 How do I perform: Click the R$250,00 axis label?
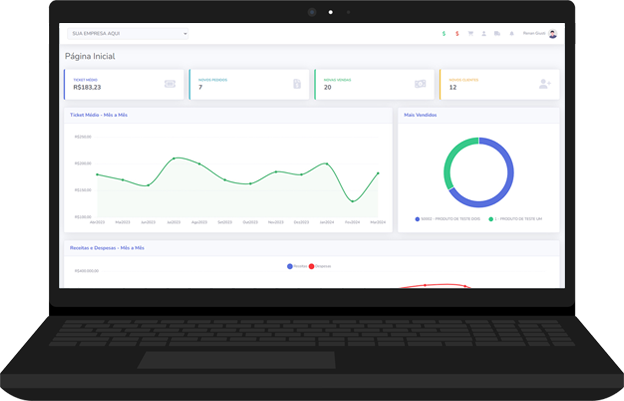[83, 137]
